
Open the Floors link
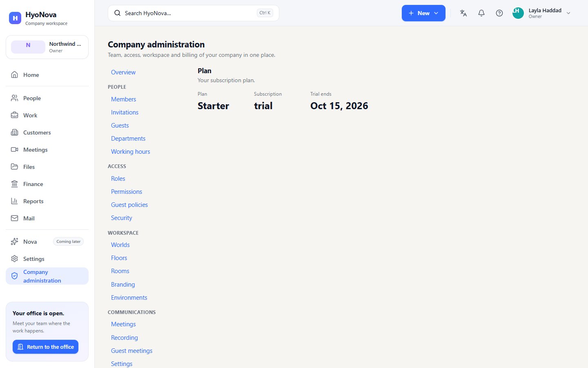tap(119, 258)
